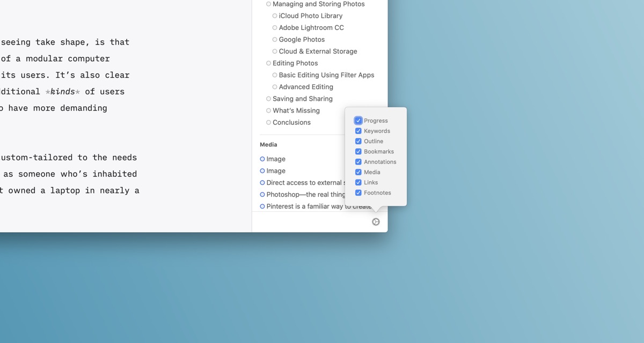Click bullet icon next to Advanced Editing
Image resolution: width=644 pixels, height=343 pixels.
pos(275,87)
